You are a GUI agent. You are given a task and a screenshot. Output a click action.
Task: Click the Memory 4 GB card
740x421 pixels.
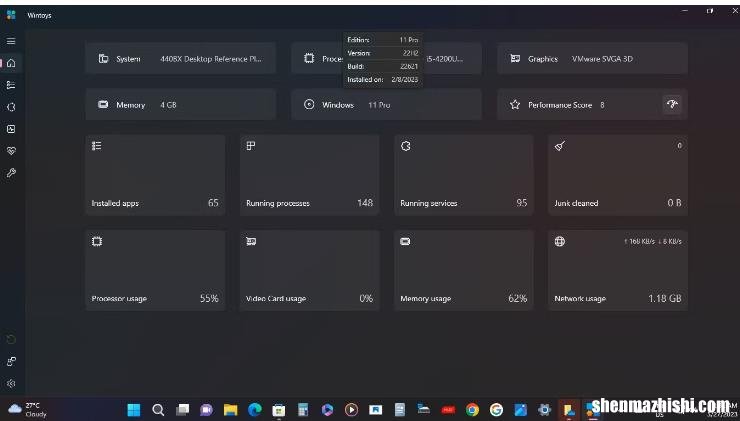(180, 104)
